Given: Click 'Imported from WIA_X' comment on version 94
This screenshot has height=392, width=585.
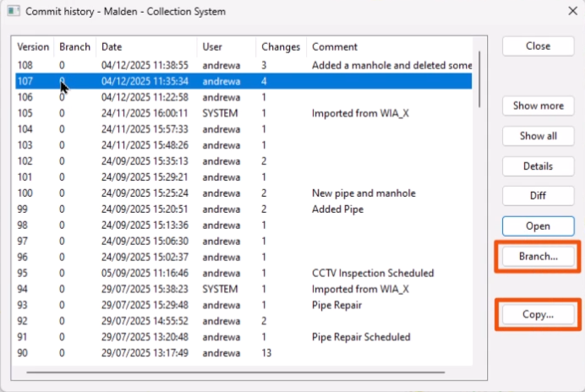Looking at the screenshot, I should [360, 290].
